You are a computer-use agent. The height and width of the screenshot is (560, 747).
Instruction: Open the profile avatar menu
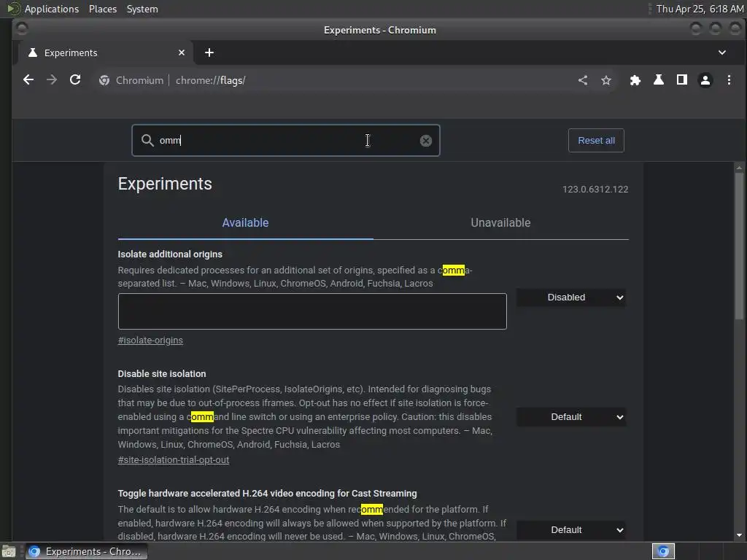pyautogui.click(x=705, y=80)
